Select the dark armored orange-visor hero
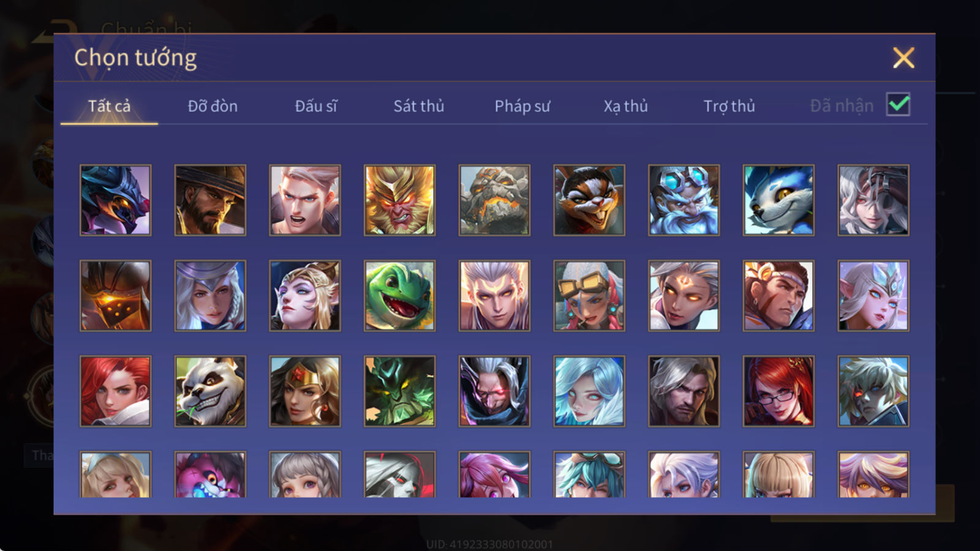This screenshot has width=980, height=551. [x=115, y=296]
